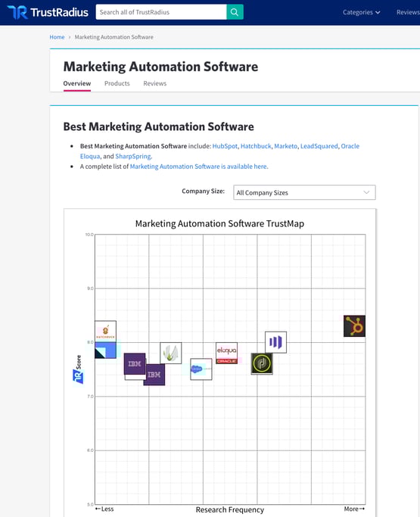Switch to the Reviews tab
This screenshot has height=517, width=420.
154,83
